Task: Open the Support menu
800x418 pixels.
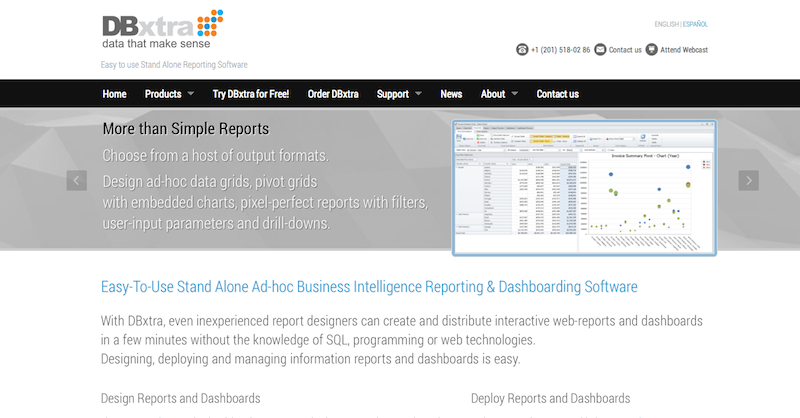Action: pyautogui.click(x=393, y=94)
